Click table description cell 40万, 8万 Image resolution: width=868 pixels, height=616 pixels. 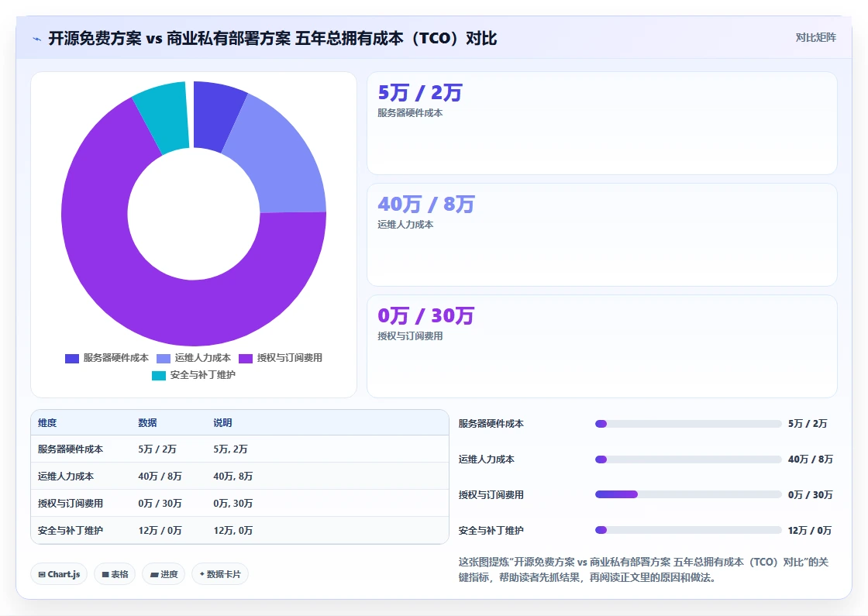coord(233,476)
